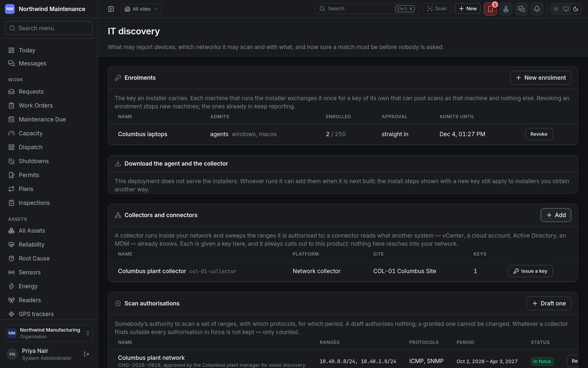Click the Search menu field

coord(49,28)
